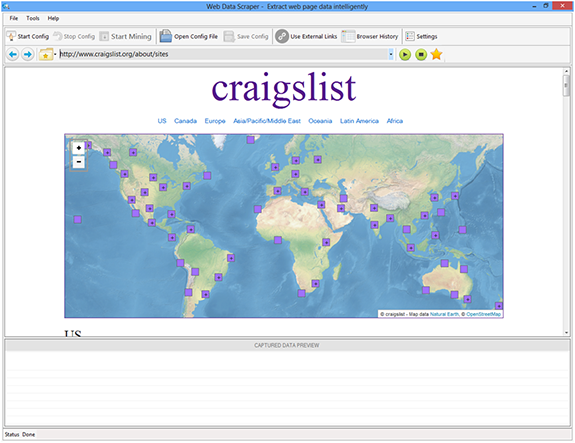Image resolution: width=575 pixels, height=443 pixels.
Task: Click Save Config in the toolbar
Action: coord(246,36)
